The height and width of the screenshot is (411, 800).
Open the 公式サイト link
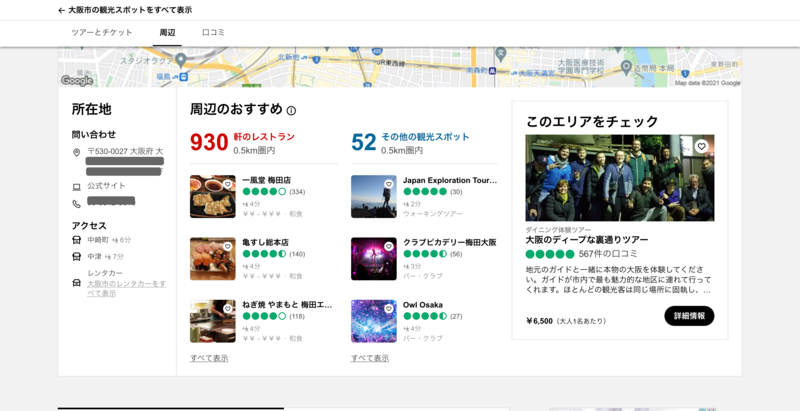click(106, 186)
